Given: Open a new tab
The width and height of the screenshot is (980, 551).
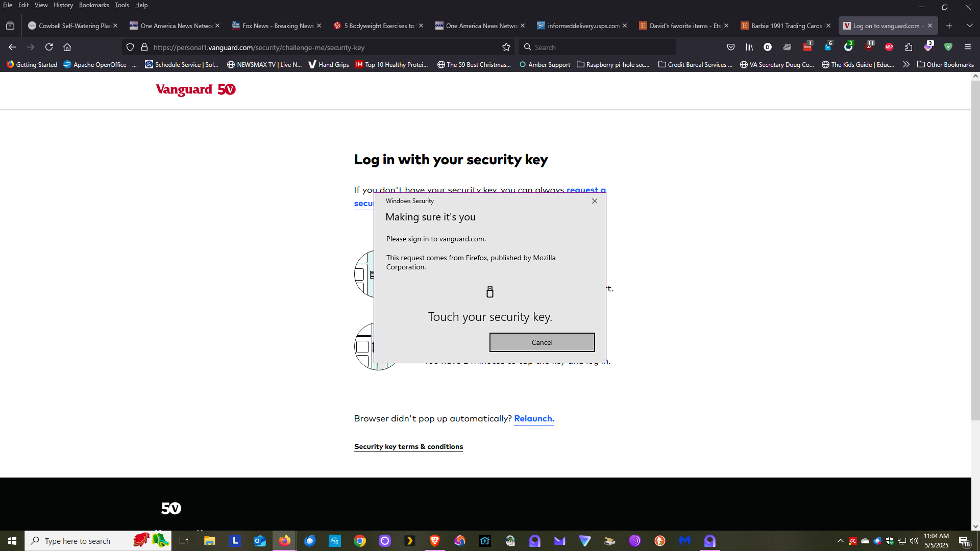Looking at the screenshot, I should click(949, 26).
